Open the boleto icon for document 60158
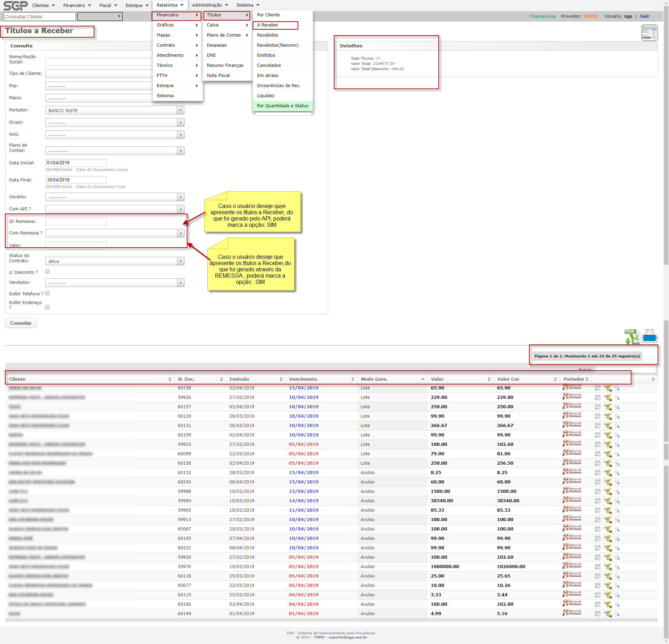 coord(598,388)
